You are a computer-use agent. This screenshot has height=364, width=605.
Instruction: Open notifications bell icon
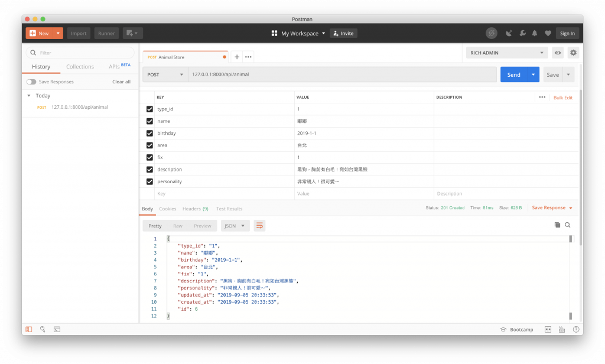point(534,33)
